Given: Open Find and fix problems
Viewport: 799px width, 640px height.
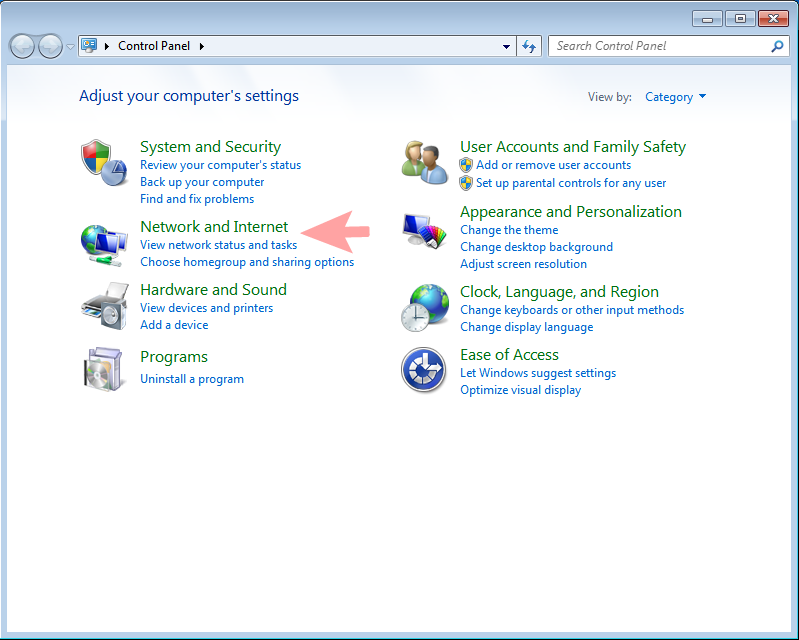Looking at the screenshot, I should click(x=197, y=199).
